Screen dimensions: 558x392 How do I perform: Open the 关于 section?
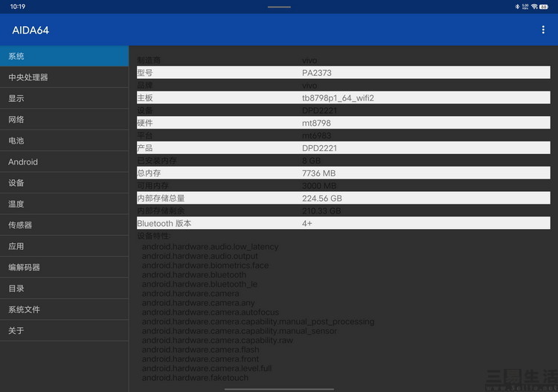[64, 330]
